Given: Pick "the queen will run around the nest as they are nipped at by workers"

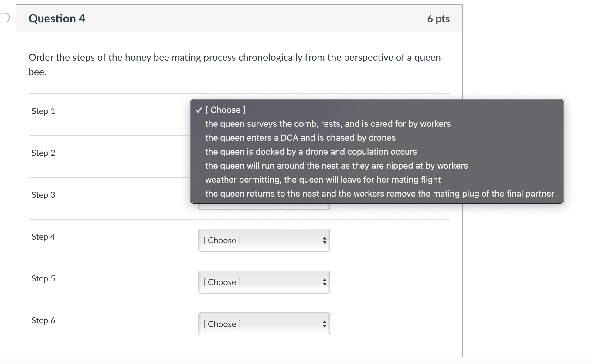Looking at the screenshot, I should [336, 166].
